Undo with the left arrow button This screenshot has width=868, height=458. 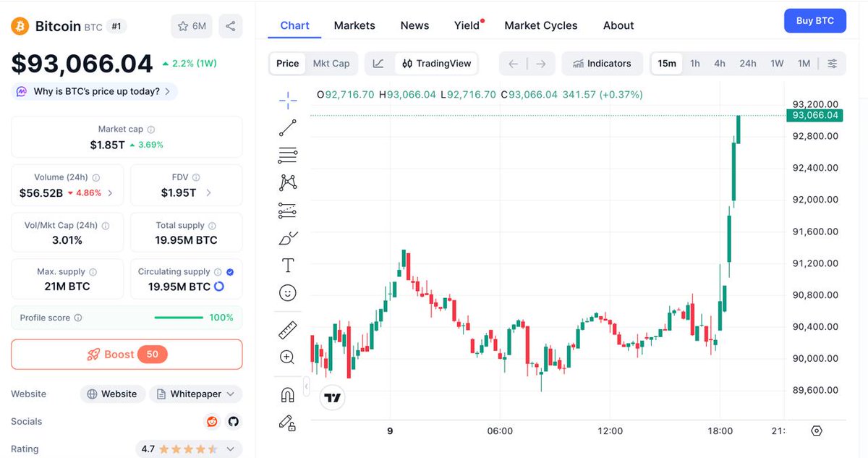pos(514,64)
